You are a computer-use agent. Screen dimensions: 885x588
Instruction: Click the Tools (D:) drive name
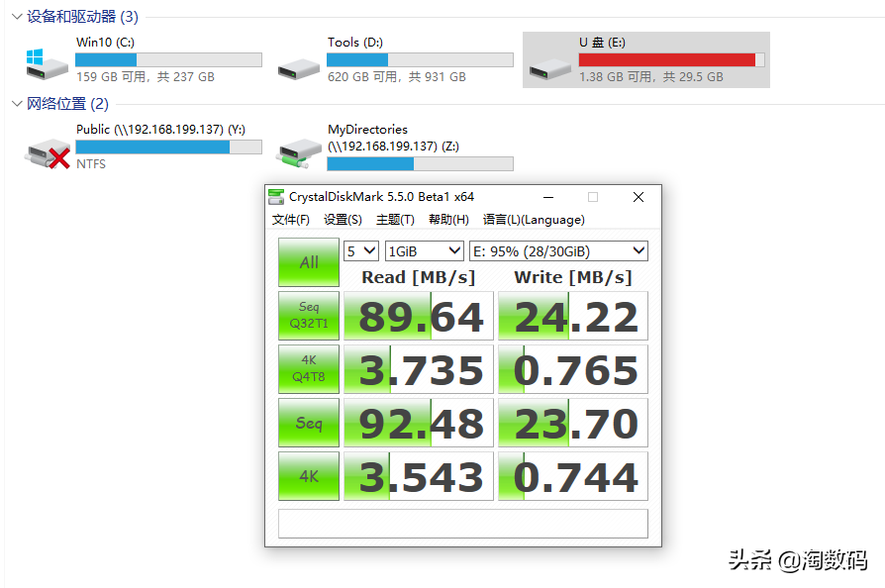[355, 43]
